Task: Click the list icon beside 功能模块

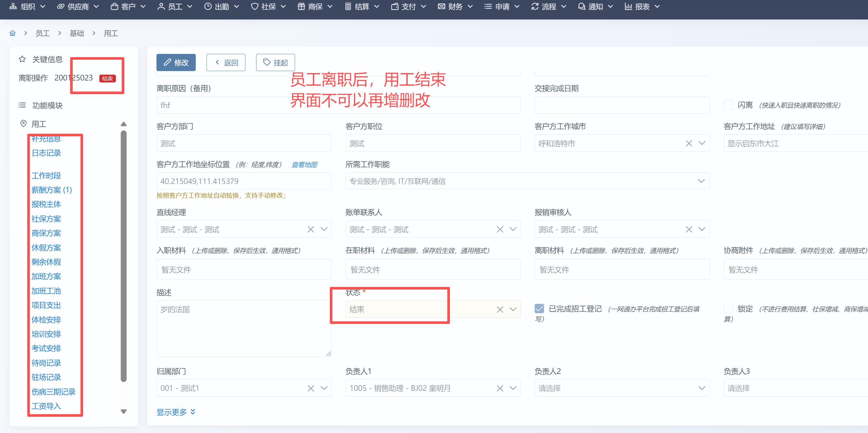Action: click(x=22, y=105)
